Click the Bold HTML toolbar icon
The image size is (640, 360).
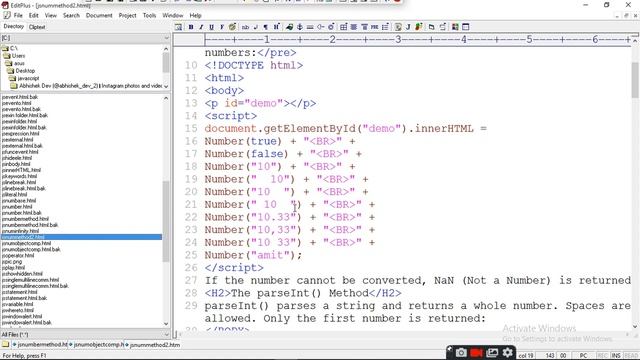pos(191,27)
